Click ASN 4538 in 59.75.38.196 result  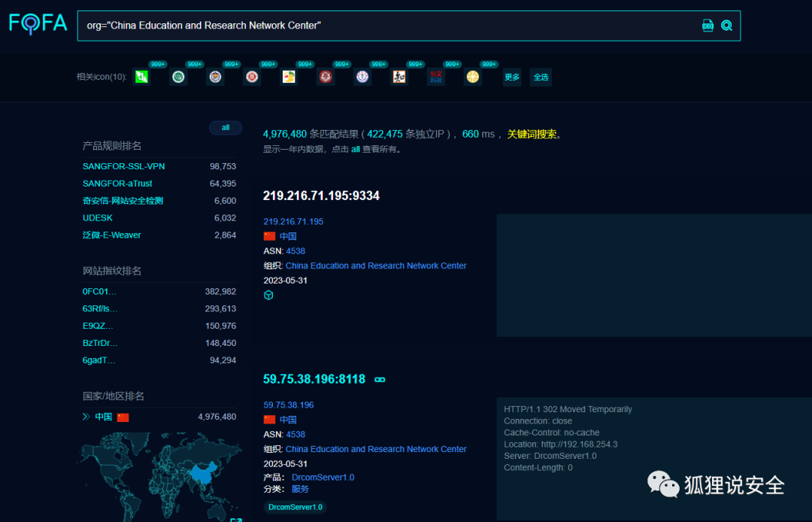click(295, 435)
